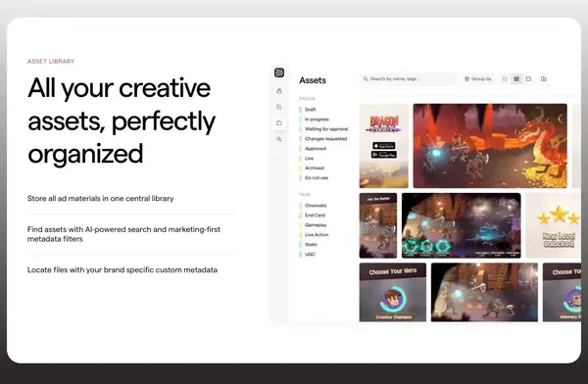The width and height of the screenshot is (588, 384).
Task: Open the 'Join the Battle' portrait thumbnail
Action: [378, 225]
